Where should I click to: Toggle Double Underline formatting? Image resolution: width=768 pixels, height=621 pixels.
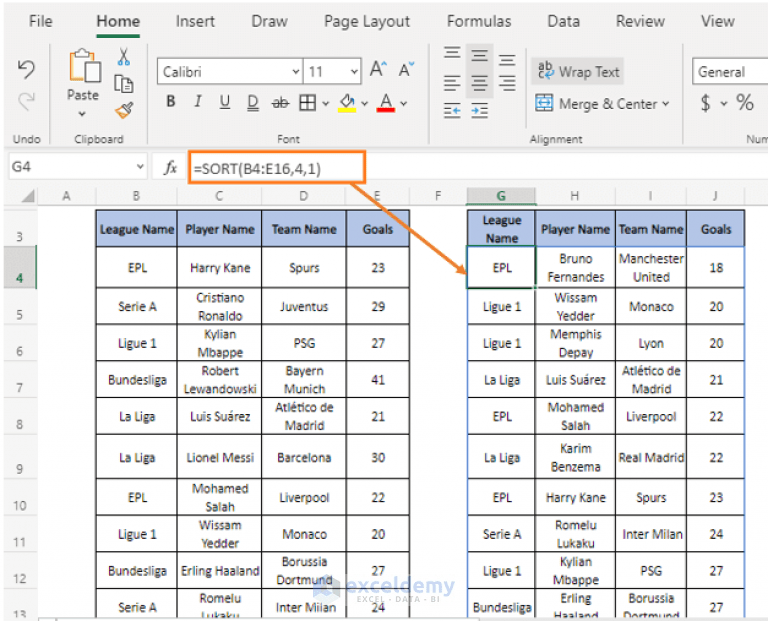point(253,102)
